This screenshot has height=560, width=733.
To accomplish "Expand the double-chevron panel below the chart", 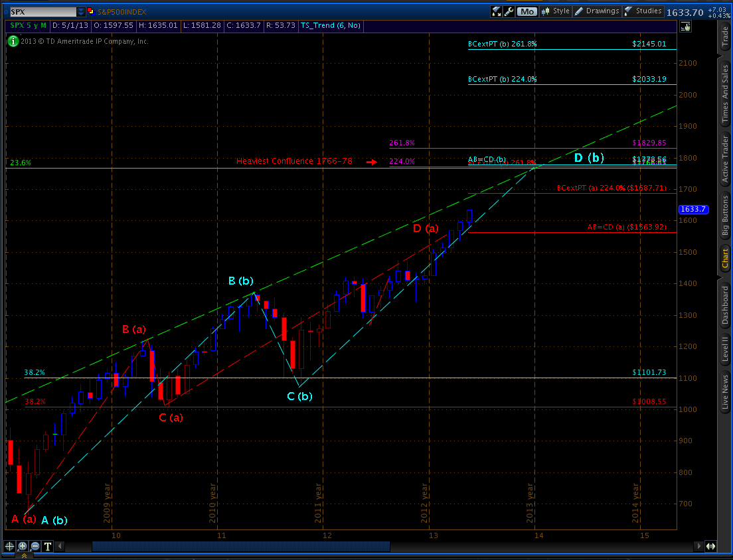I will pos(24,556).
